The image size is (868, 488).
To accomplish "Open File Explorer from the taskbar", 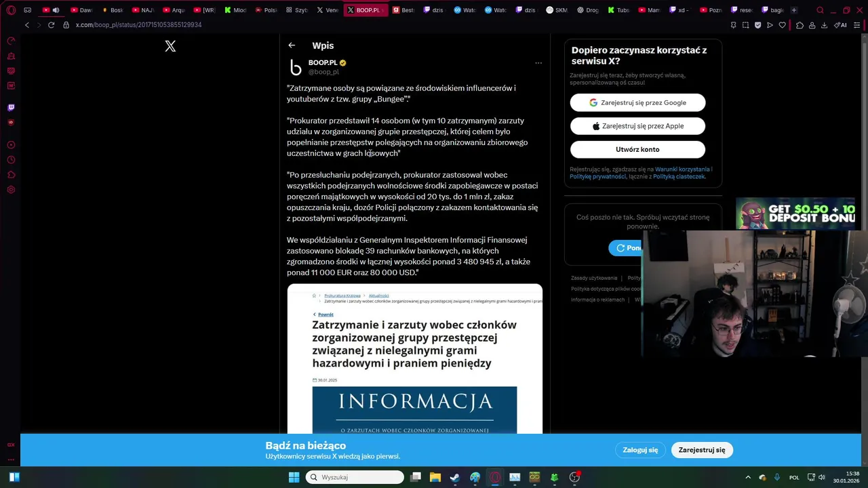I will pyautogui.click(x=435, y=477).
